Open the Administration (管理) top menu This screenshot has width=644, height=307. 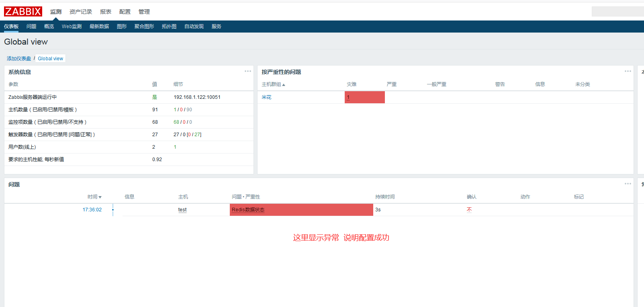[144, 12]
